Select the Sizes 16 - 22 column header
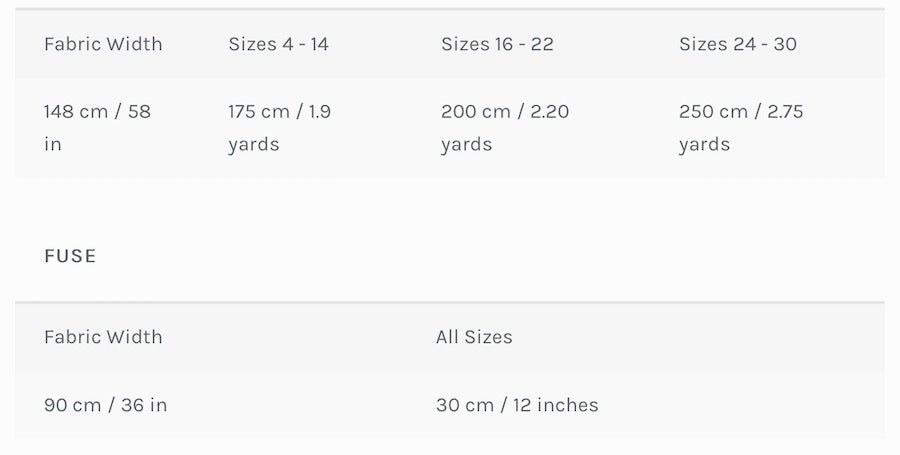Image resolution: width=900 pixels, height=455 pixels. tap(497, 44)
